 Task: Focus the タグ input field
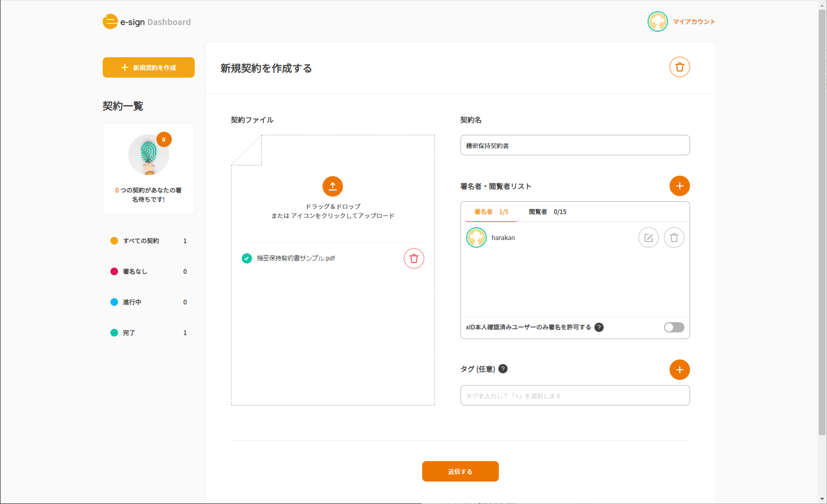(575, 395)
